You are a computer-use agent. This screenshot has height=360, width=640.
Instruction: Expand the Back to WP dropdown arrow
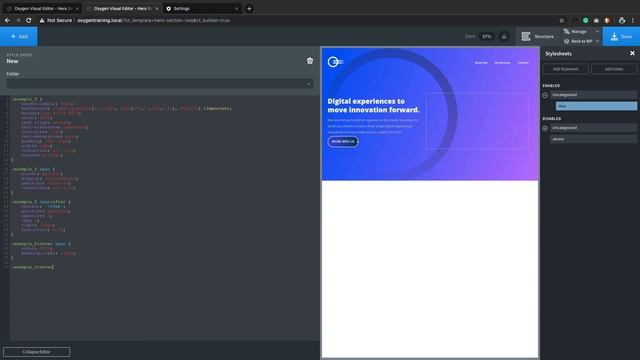point(597,41)
